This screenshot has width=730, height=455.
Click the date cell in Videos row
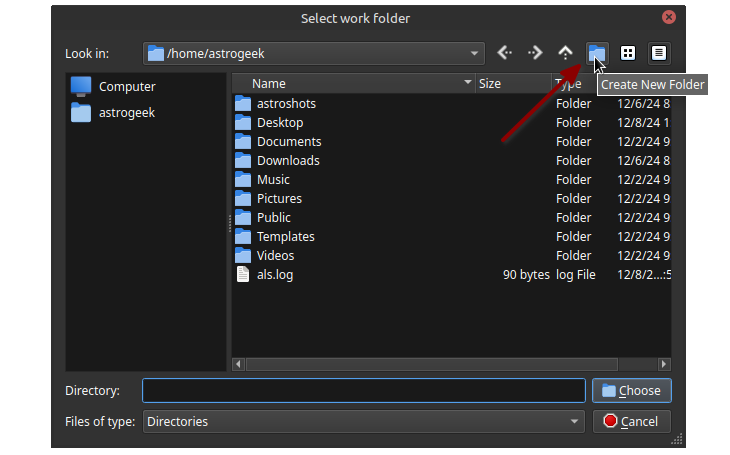pyautogui.click(x=643, y=256)
